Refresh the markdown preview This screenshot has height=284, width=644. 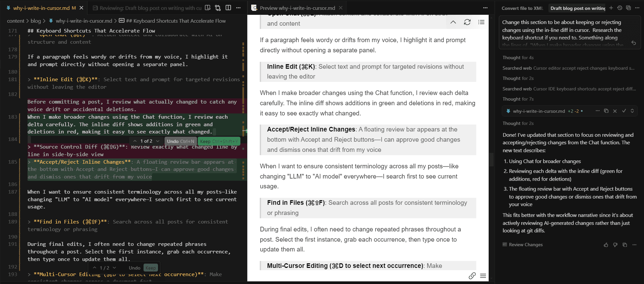point(467,22)
